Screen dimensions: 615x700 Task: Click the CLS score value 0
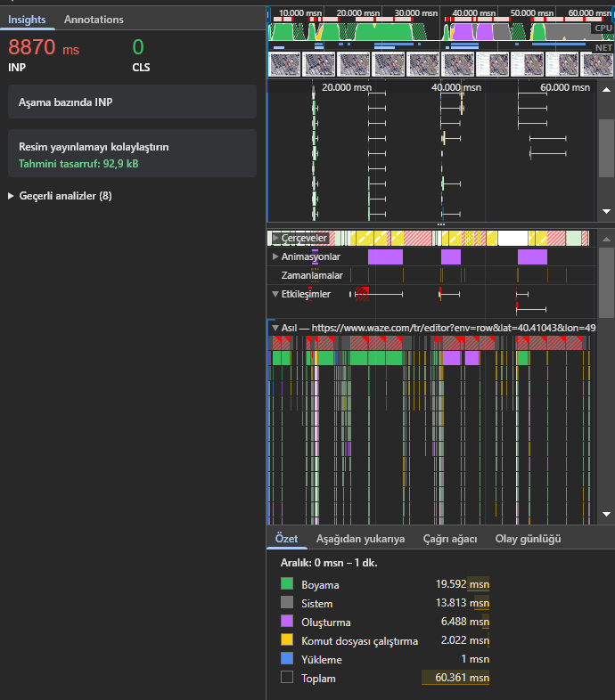pos(138,48)
